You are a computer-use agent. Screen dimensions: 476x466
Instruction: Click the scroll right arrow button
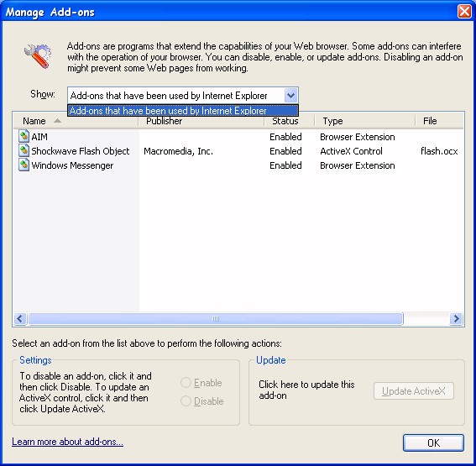pyautogui.click(x=456, y=319)
